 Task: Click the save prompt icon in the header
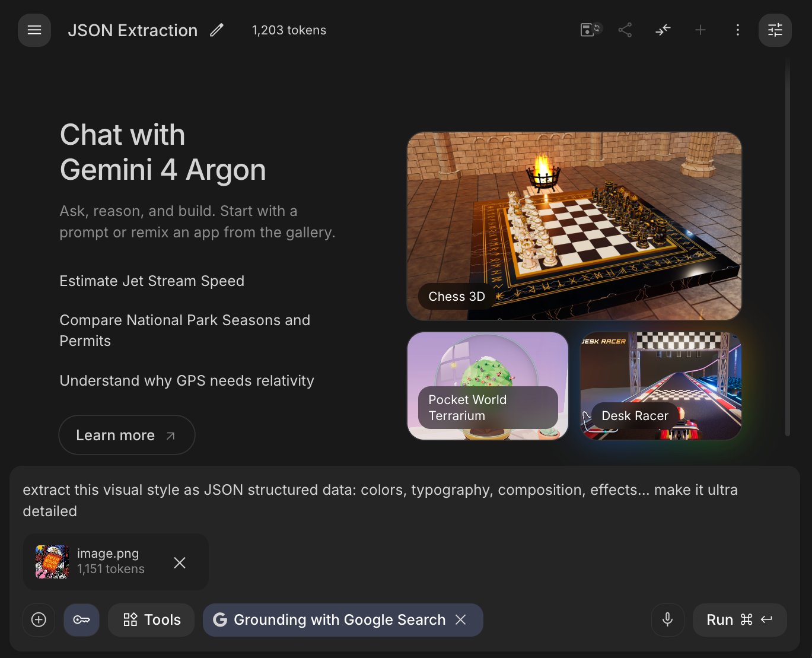coord(590,30)
